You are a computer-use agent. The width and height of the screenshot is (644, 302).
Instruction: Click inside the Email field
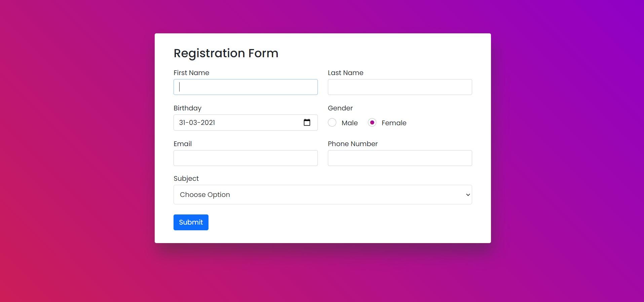click(245, 158)
